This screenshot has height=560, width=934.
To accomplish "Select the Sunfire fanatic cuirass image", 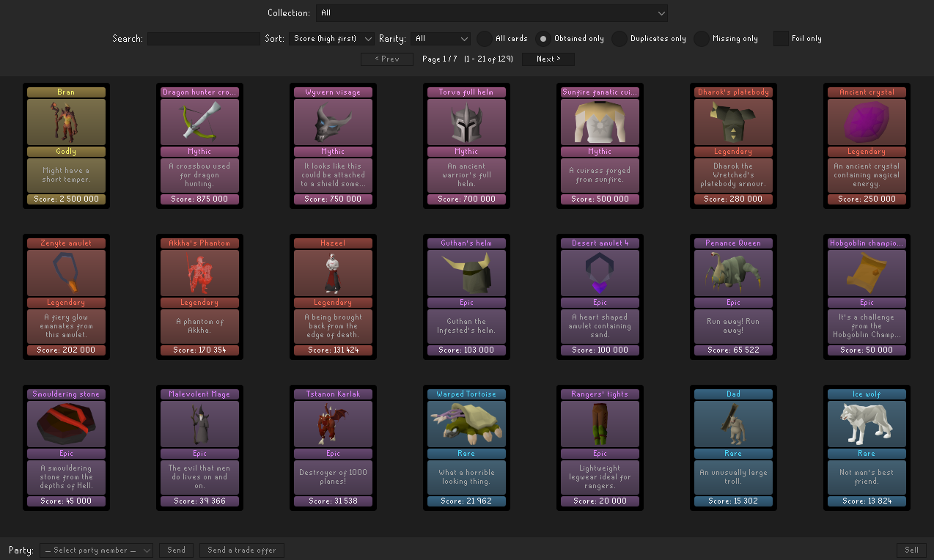I will pos(600,122).
